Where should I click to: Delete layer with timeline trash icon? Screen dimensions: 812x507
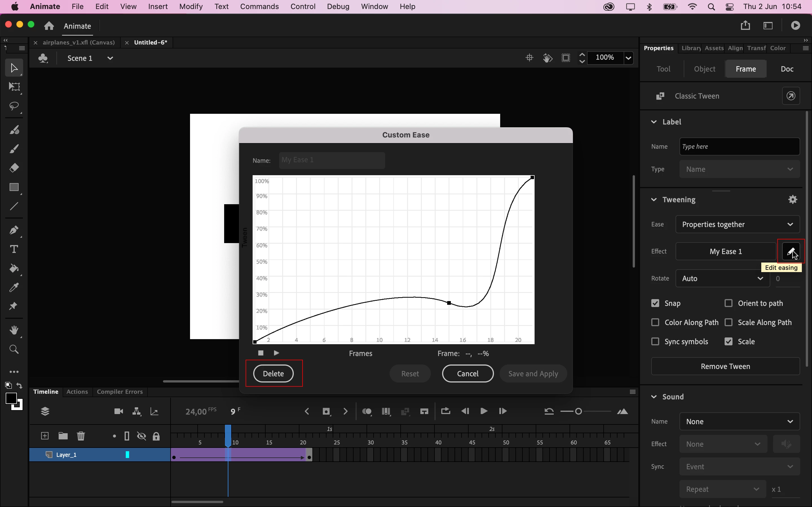(x=81, y=436)
